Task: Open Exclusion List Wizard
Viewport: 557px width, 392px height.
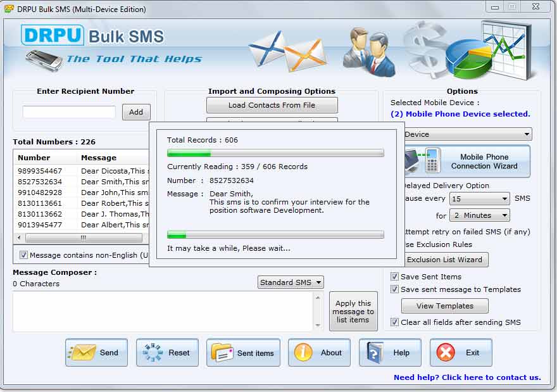Action: pos(445,260)
